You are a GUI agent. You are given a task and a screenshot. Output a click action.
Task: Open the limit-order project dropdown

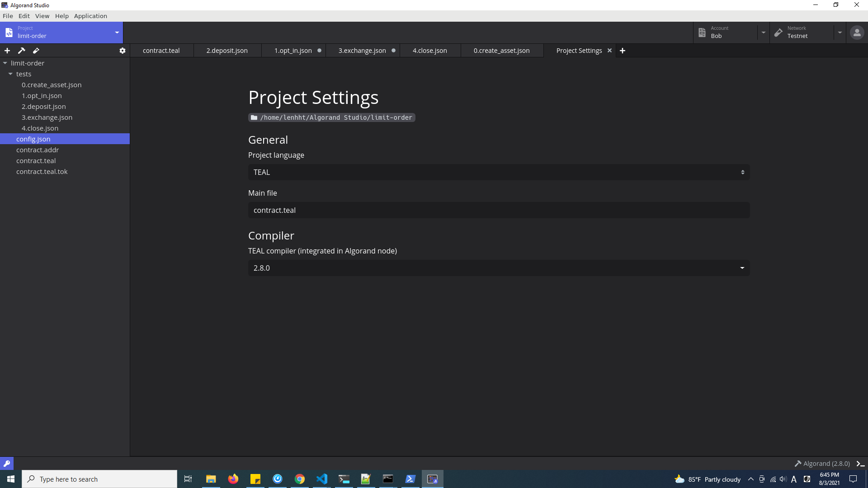point(117,33)
